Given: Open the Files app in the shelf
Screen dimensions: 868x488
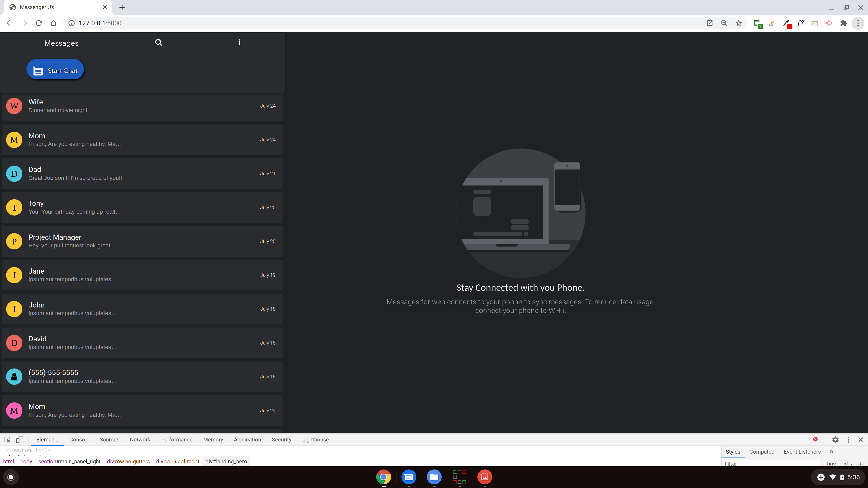Looking at the screenshot, I should [434, 477].
